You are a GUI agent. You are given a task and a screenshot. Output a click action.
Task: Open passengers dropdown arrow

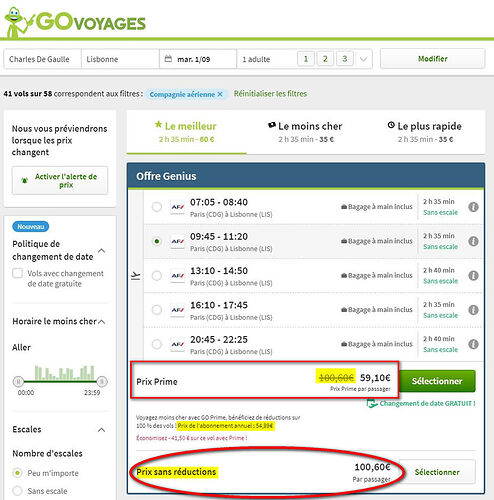coord(363,59)
